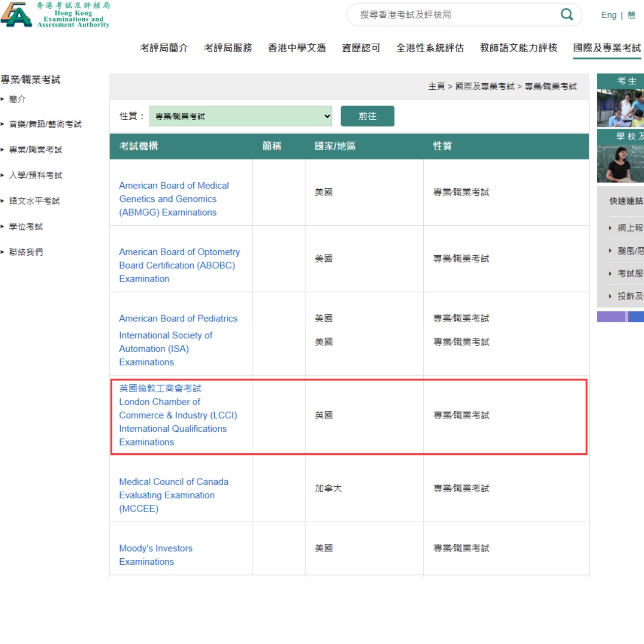
Task: Open LCCI International Qualifications link
Action: (178, 415)
